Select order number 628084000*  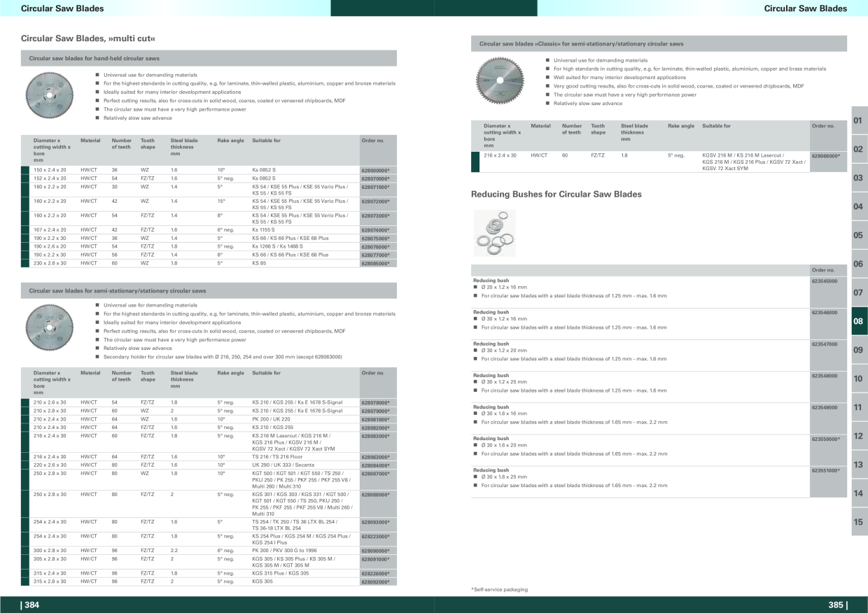[x=375, y=466]
